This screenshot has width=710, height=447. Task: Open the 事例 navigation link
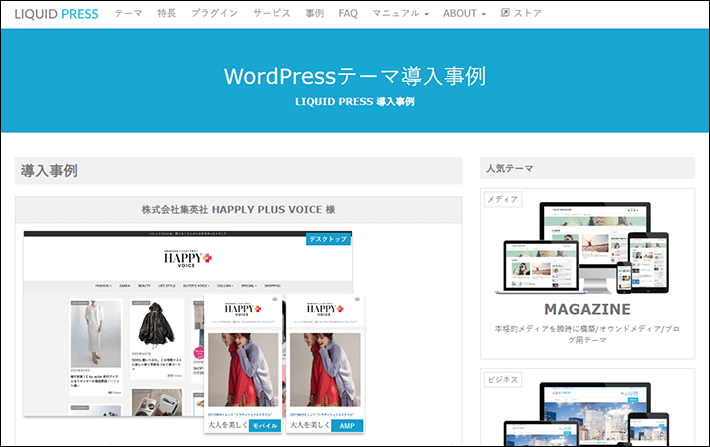point(314,14)
